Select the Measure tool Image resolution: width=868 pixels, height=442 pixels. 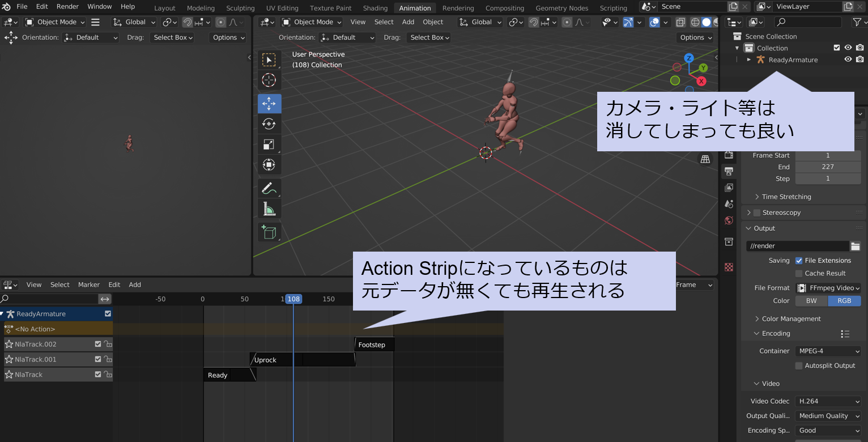269,209
